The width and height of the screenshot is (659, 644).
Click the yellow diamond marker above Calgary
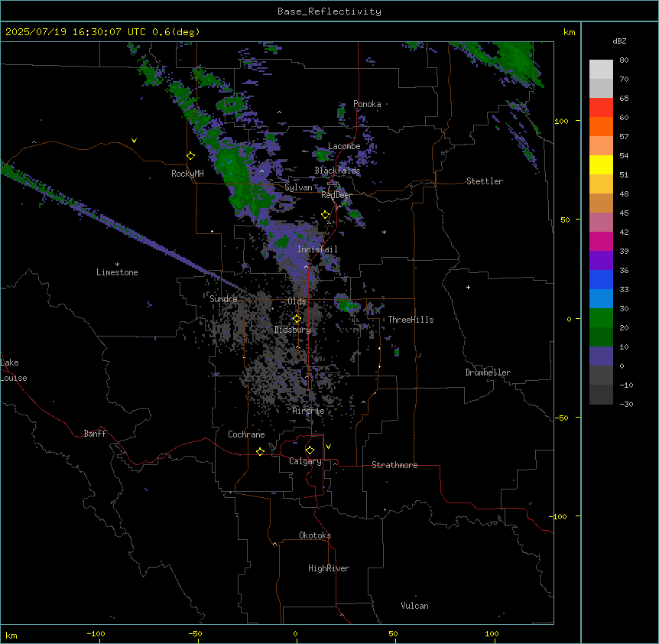[x=310, y=450]
